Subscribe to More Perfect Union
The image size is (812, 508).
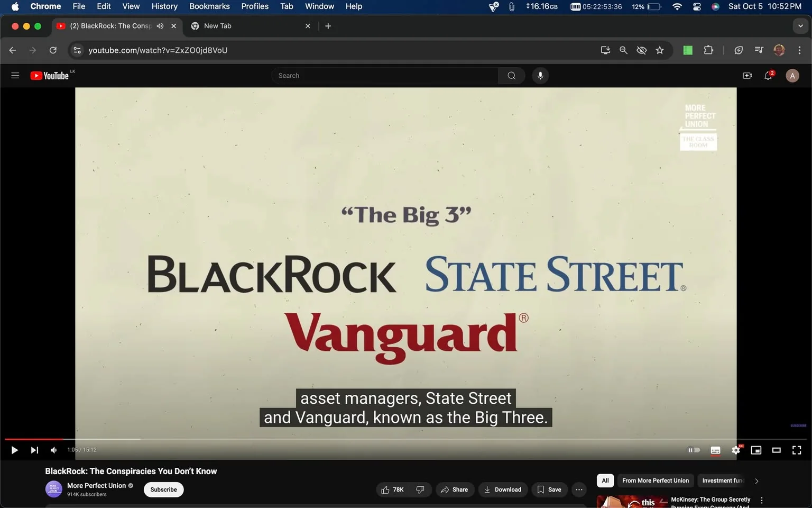163,489
